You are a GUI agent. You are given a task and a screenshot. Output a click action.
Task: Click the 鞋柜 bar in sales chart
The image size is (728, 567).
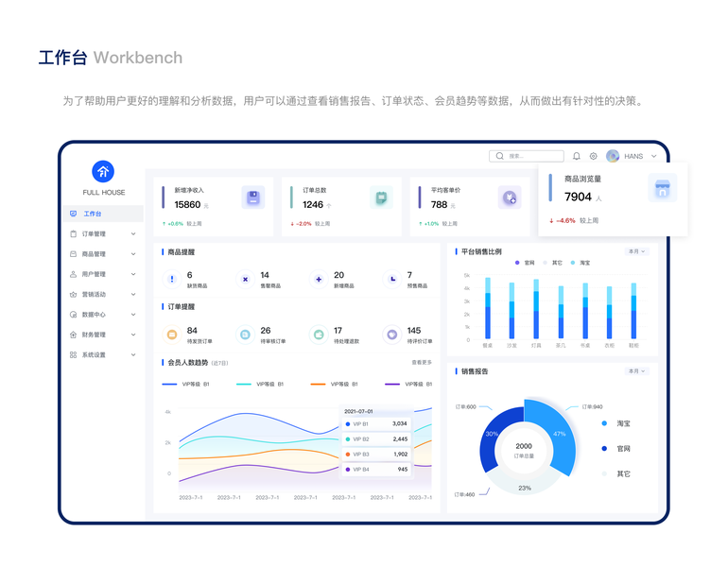(633, 311)
